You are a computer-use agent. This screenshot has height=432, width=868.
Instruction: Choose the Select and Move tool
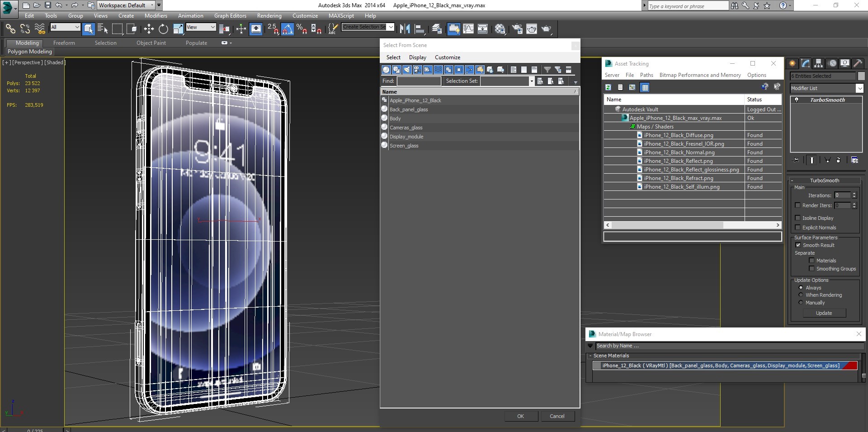pos(149,29)
